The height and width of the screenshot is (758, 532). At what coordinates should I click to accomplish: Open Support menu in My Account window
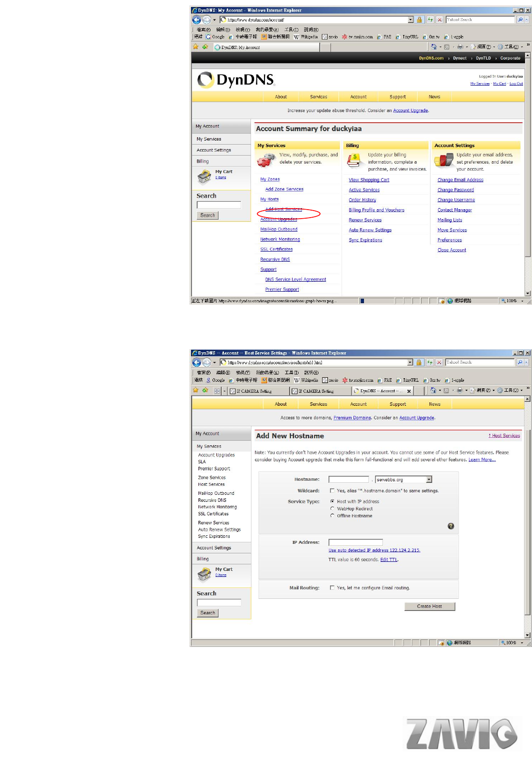click(x=397, y=97)
